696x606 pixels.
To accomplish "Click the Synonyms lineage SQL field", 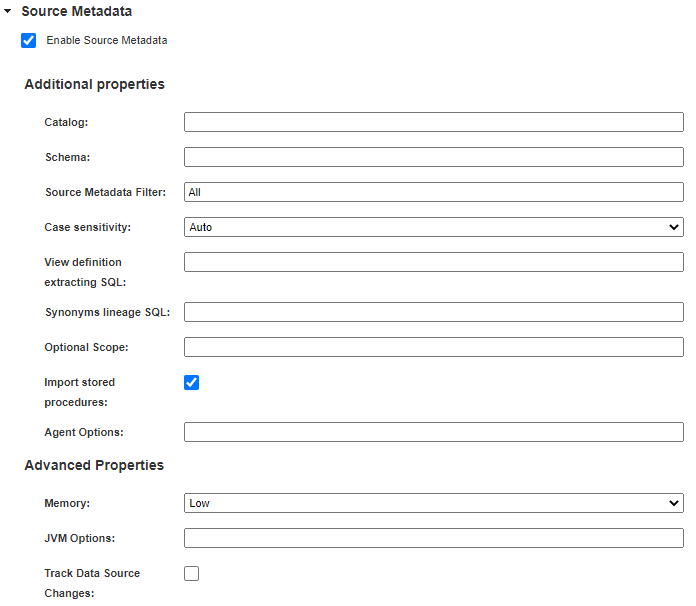I will (434, 312).
